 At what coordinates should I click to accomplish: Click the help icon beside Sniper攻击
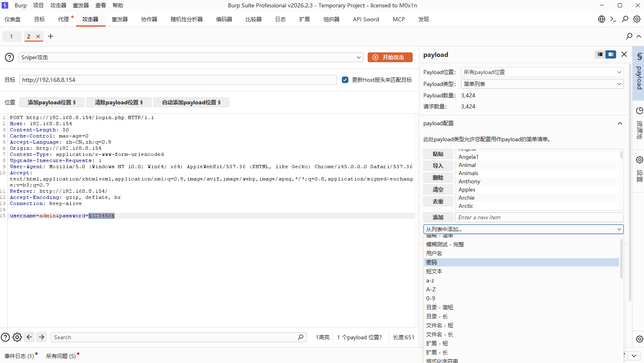point(9,58)
